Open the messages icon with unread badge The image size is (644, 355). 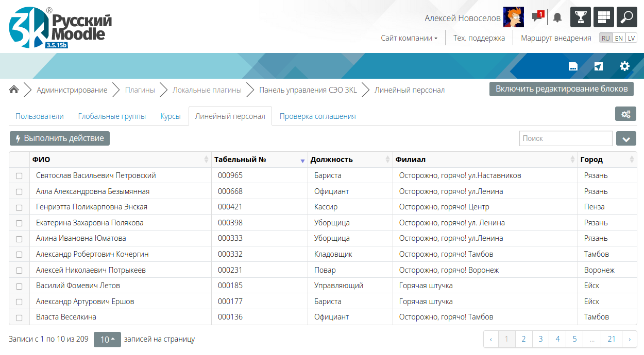coord(537,17)
